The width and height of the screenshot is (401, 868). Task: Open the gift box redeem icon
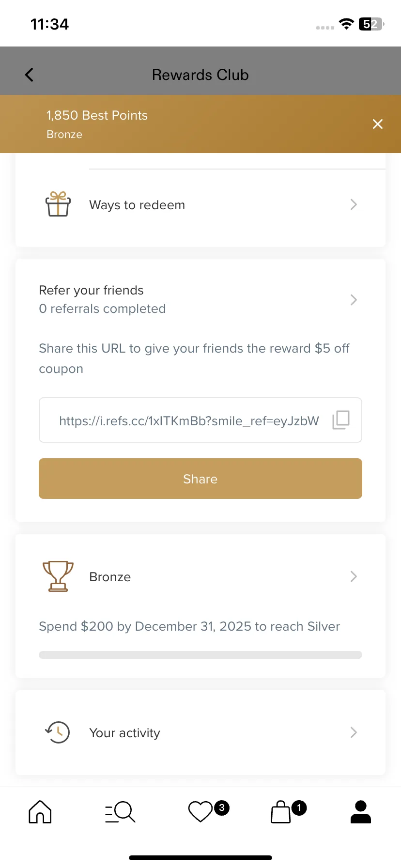click(x=58, y=204)
